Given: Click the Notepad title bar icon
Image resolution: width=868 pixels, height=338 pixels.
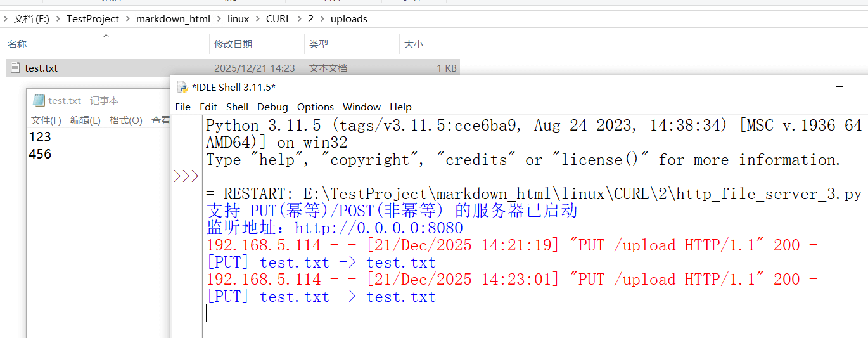Looking at the screenshot, I should [39, 100].
